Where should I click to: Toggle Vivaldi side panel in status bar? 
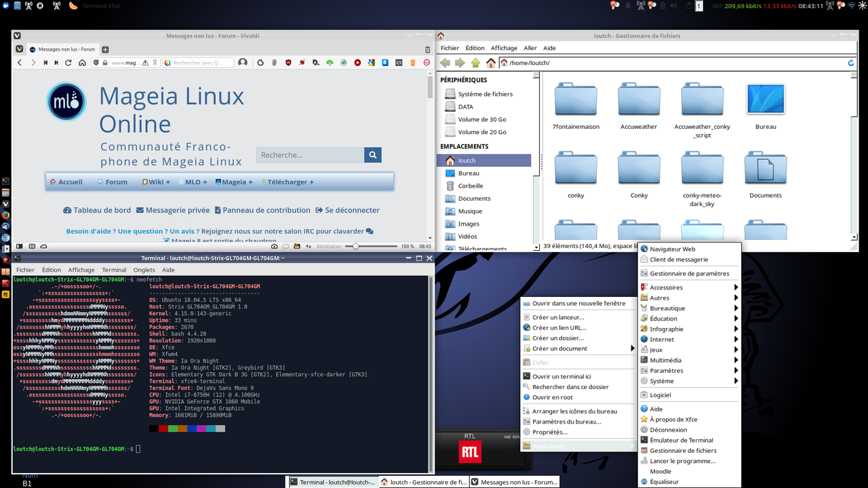click(19, 246)
